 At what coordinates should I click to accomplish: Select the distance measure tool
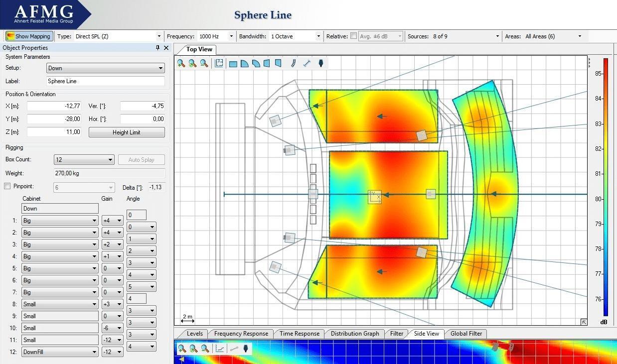click(x=307, y=63)
